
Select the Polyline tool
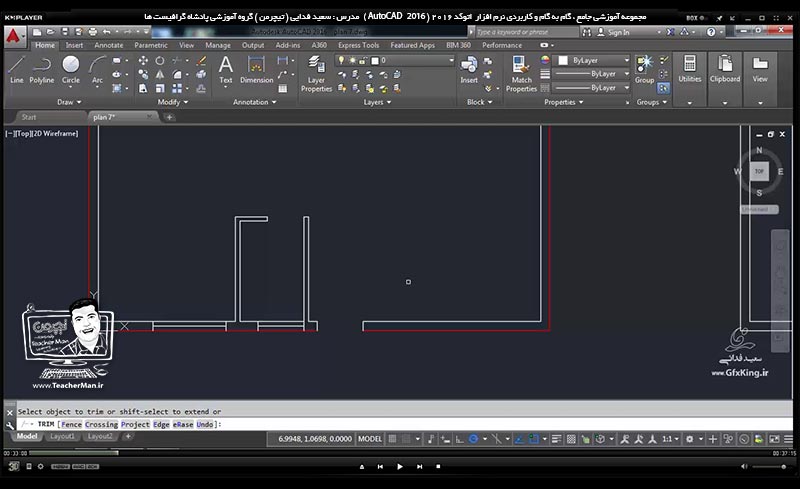pyautogui.click(x=41, y=69)
